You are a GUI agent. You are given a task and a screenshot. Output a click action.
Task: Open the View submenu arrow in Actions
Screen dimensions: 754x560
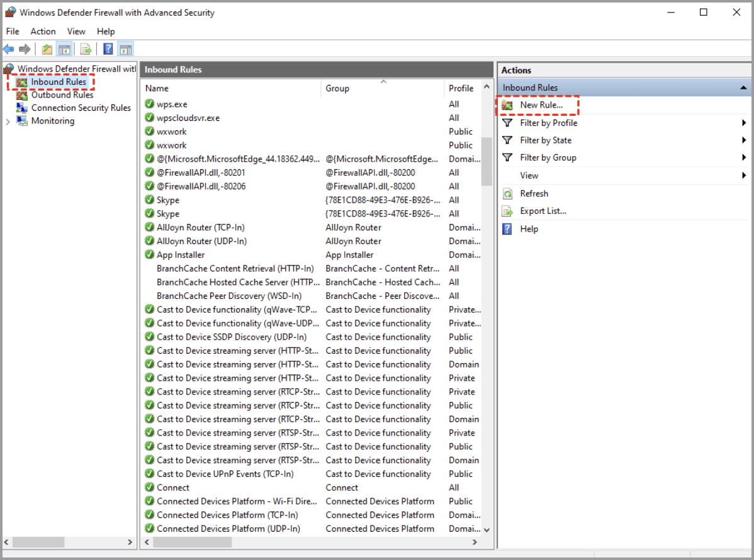(743, 176)
